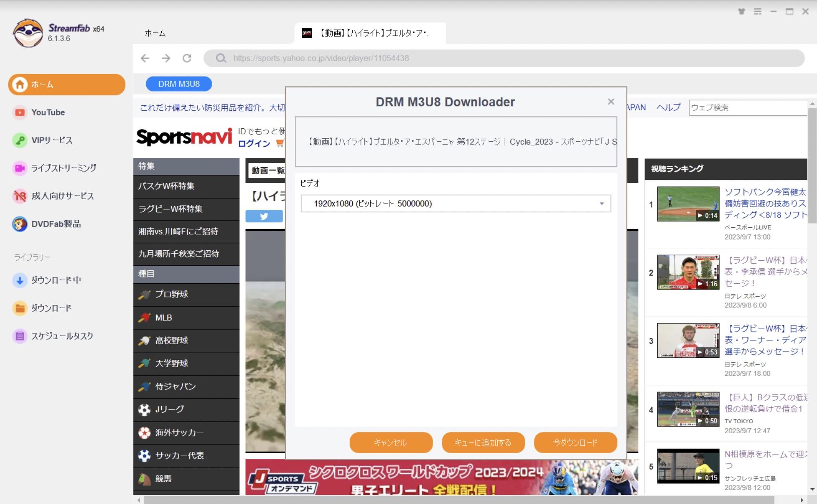Click the Twitter share bird icon
Screen dimensions: 817x504
click(x=264, y=216)
